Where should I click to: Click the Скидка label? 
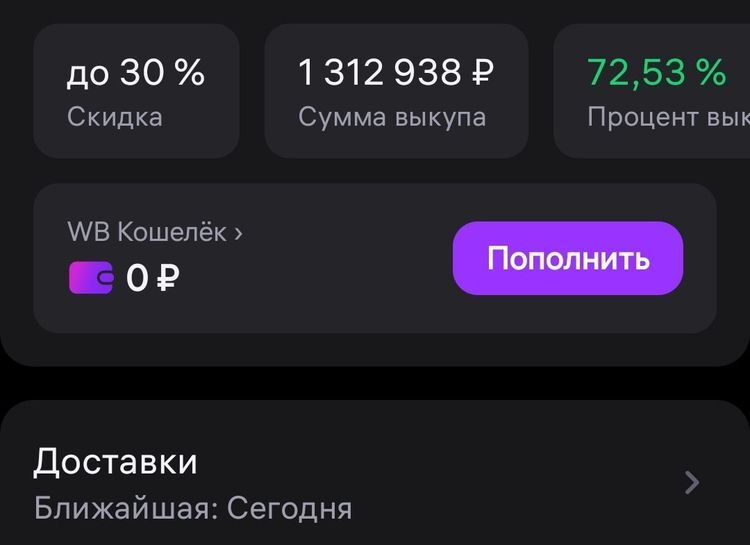click(x=114, y=116)
